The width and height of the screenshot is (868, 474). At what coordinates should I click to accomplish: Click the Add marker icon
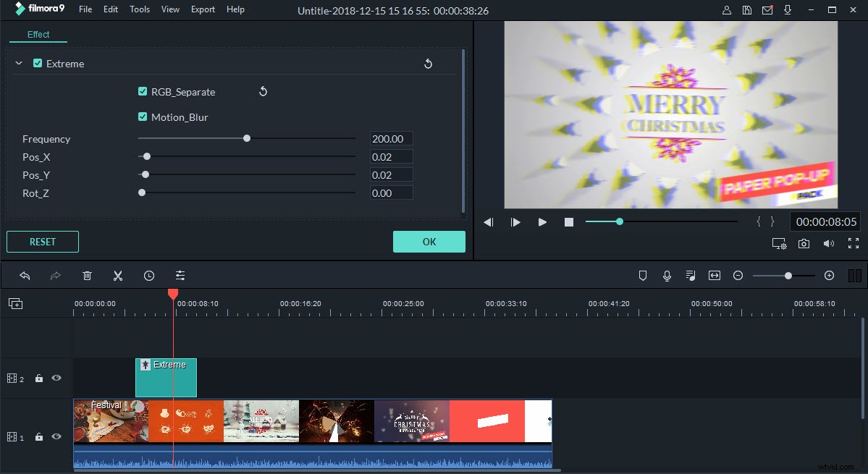pyautogui.click(x=642, y=275)
